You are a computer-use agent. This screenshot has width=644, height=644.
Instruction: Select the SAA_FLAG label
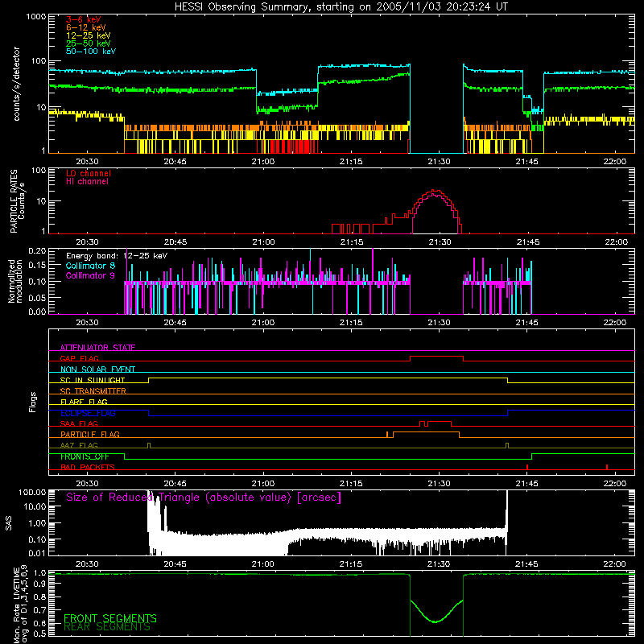pyautogui.click(x=79, y=423)
